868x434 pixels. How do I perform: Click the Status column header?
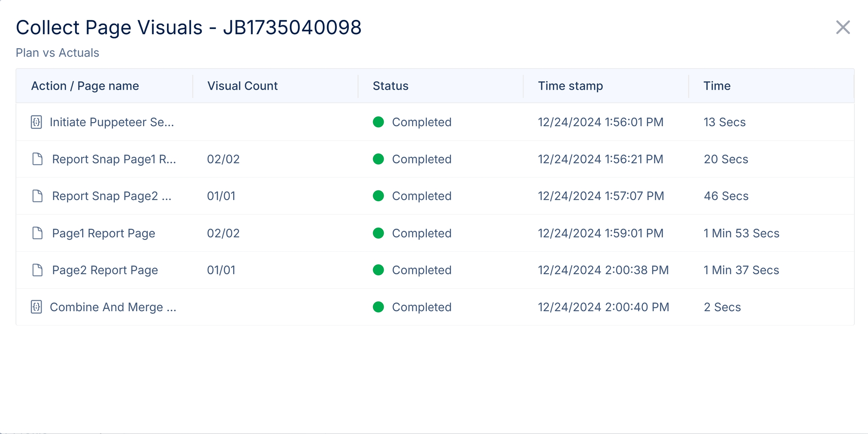(x=391, y=86)
